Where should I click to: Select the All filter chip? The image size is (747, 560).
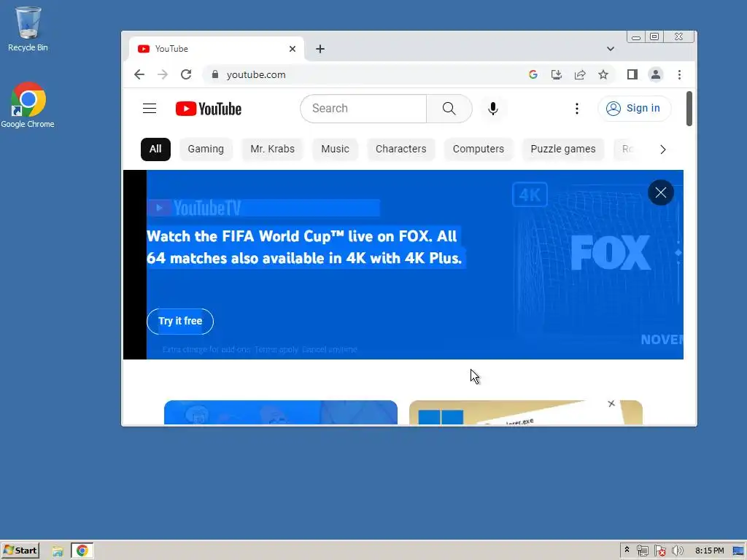[x=155, y=149]
